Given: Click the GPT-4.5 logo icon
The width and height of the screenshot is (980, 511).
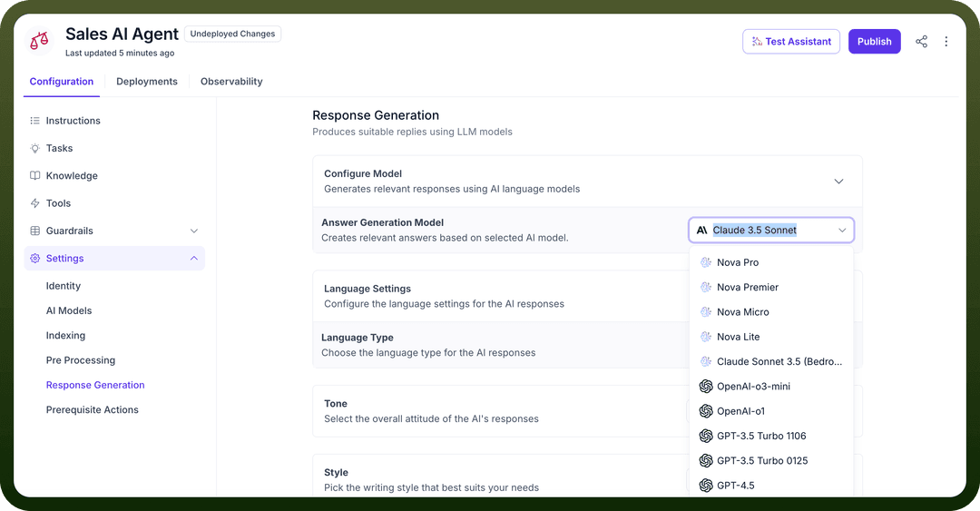Looking at the screenshot, I should (706, 486).
